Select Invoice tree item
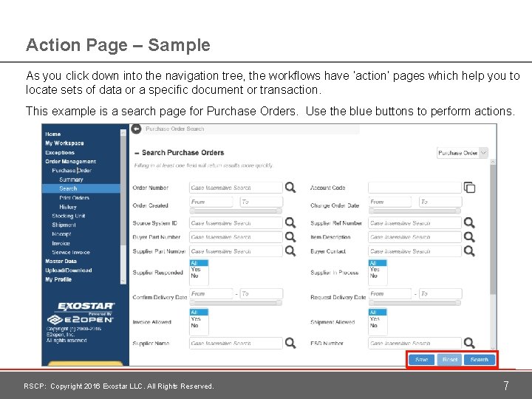The height and width of the screenshot is (399, 532). (61, 243)
